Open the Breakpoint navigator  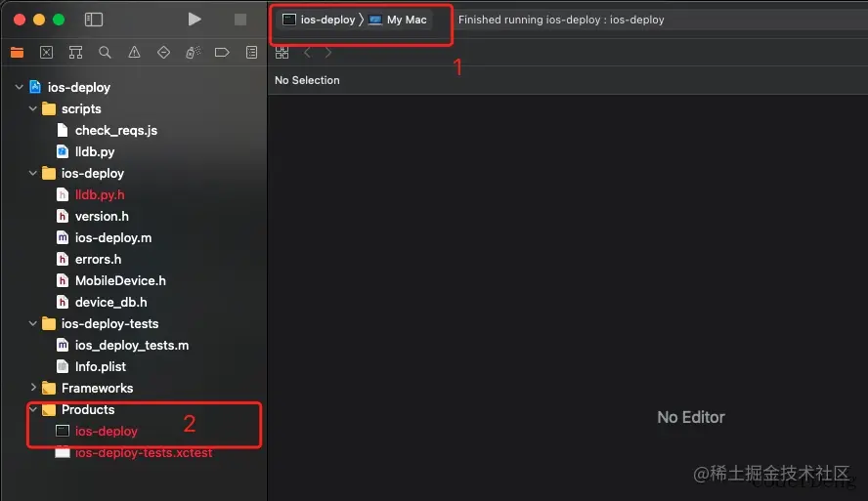click(x=222, y=53)
